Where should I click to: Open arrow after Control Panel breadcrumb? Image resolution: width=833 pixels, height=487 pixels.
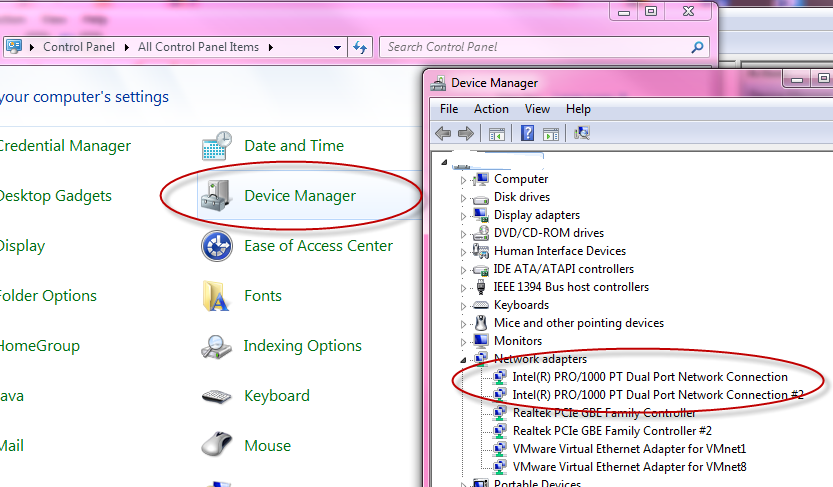[126, 47]
